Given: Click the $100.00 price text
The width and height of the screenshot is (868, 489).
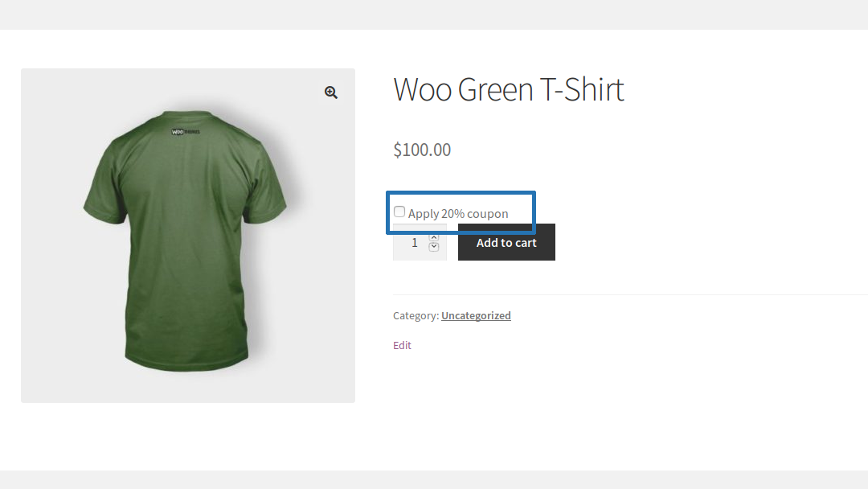Looking at the screenshot, I should point(422,150).
